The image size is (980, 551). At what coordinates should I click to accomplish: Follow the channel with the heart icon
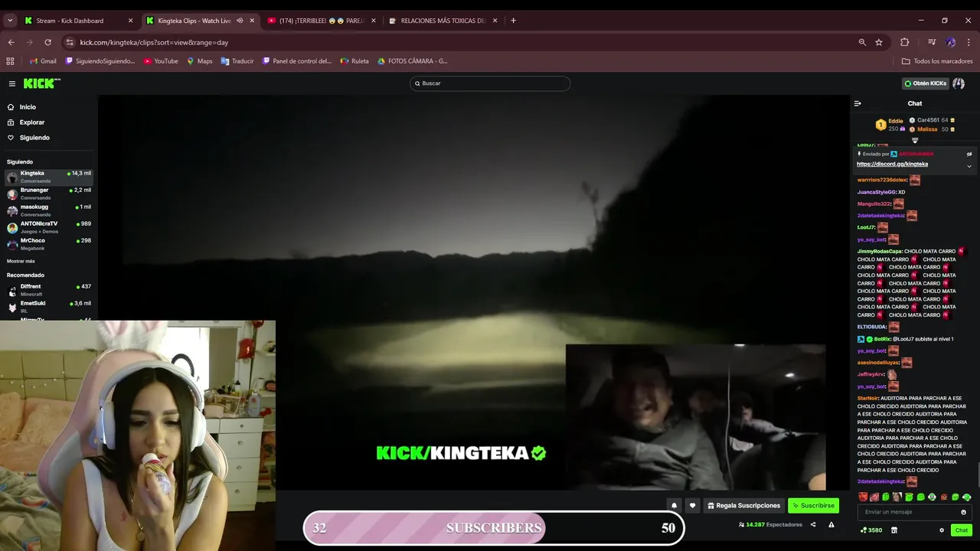(x=692, y=506)
